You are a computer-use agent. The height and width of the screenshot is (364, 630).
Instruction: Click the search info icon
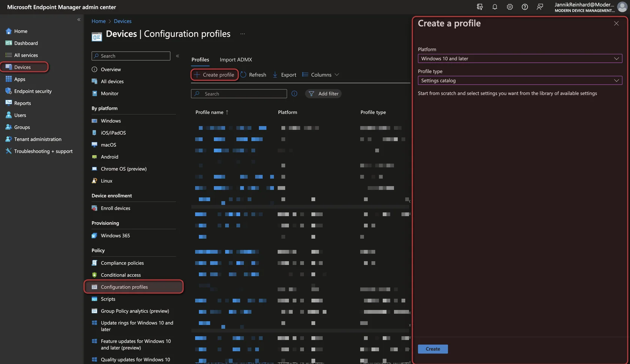[294, 93]
